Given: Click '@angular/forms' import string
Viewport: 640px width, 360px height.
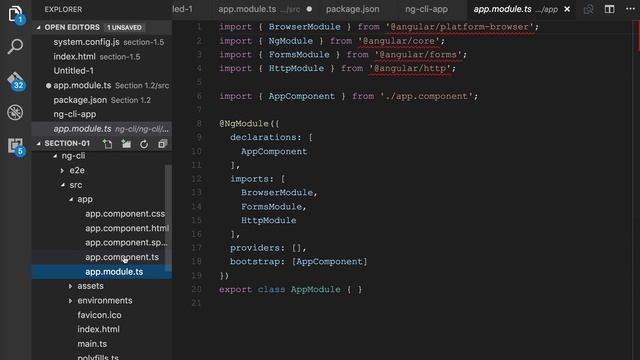Looking at the screenshot, I should (x=418, y=55).
